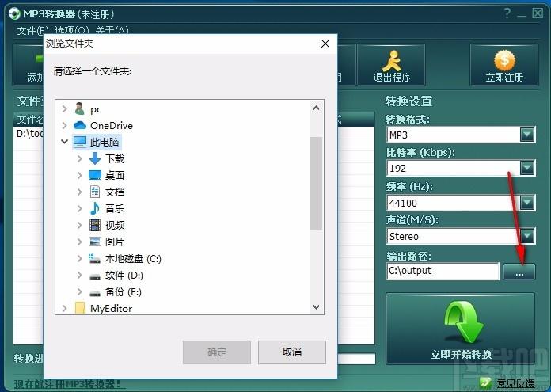Open the Options (选项) menu

click(72, 30)
